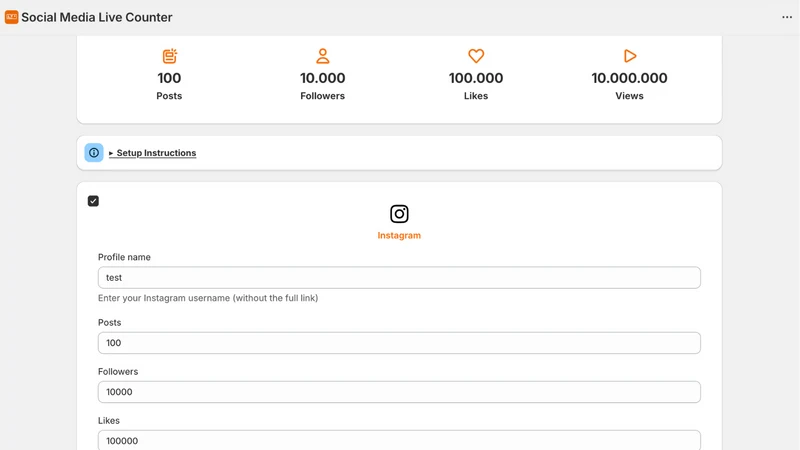The height and width of the screenshot is (450, 800).
Task: Click the 100 value above Posts in the preview
Action: 169,78
